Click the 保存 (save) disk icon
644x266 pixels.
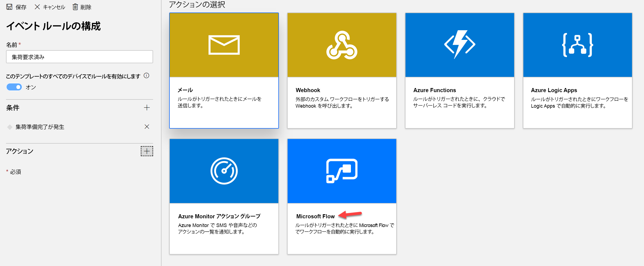click(x=9, y=7)
